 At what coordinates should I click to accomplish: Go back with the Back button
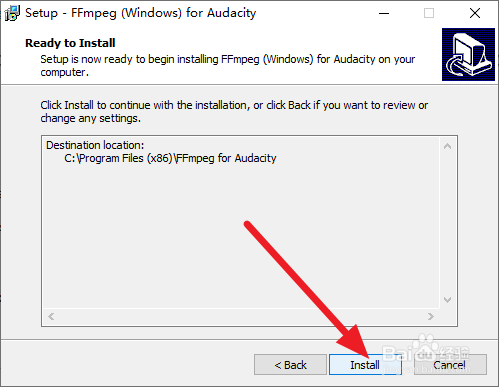pyautogui.click(x=290, y=365)
